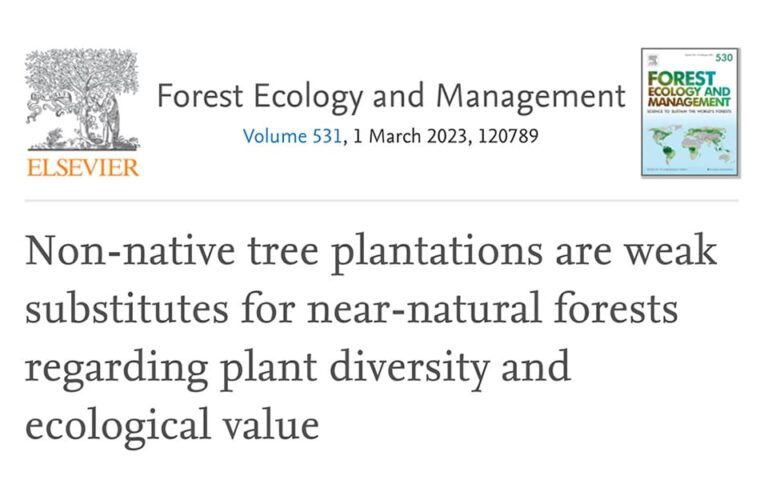Click the title line "regarding plant diversity and"
The height and width of the screenshot is (504, 768).
click(x=297, y=367)
